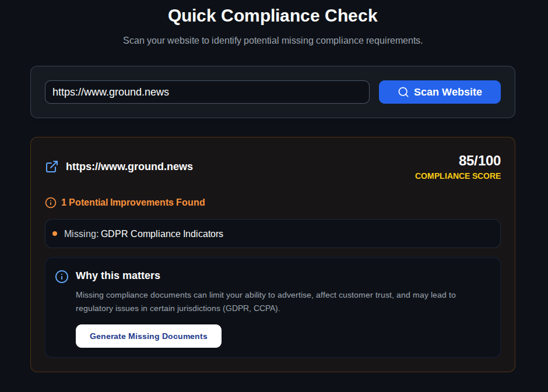
Task: Expand the Missing GDPR Compliance Indicators row
Action: tap(272, 234)
